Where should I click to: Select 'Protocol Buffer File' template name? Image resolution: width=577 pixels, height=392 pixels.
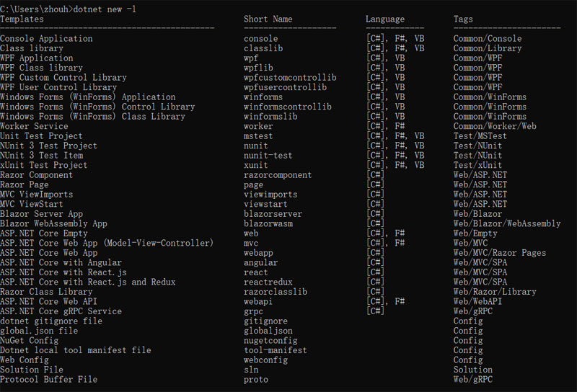pyautogui.click(x=48, y=380)
